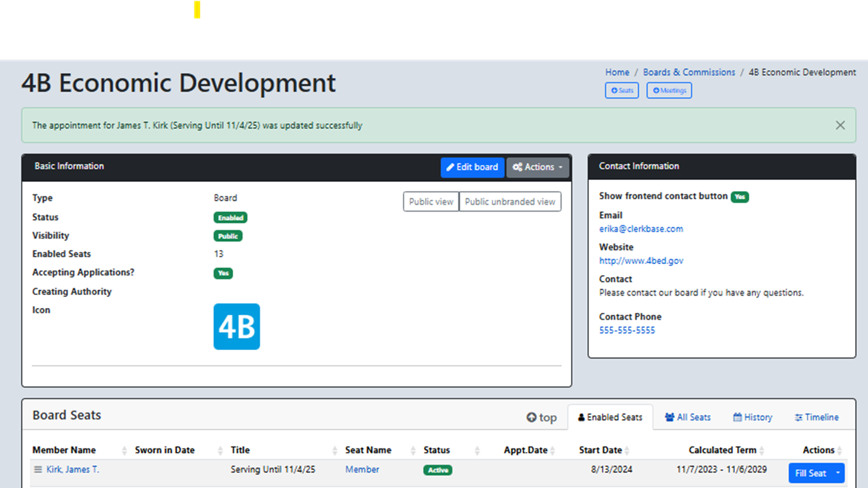Click the Public visibility badge

coord(228,236)
